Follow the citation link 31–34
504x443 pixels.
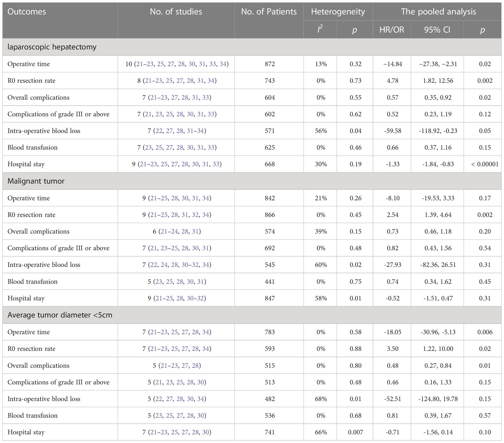(x=195, y=131)
